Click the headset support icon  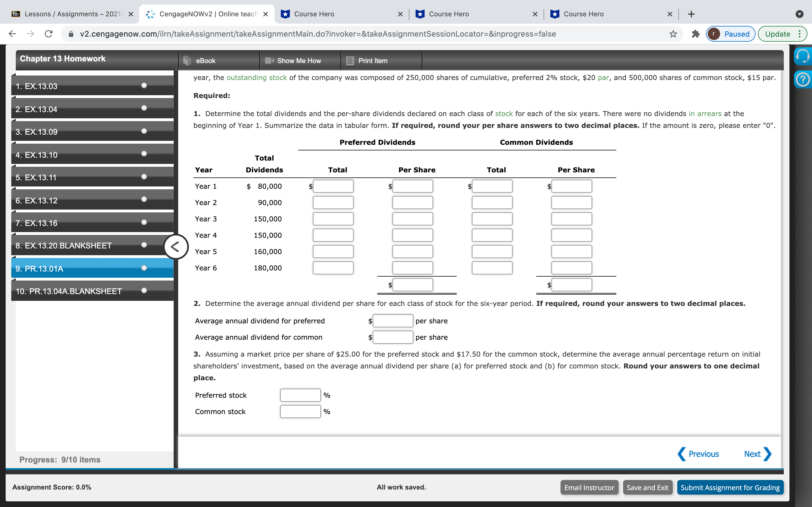pyautogui.click(x=803, y=56)
